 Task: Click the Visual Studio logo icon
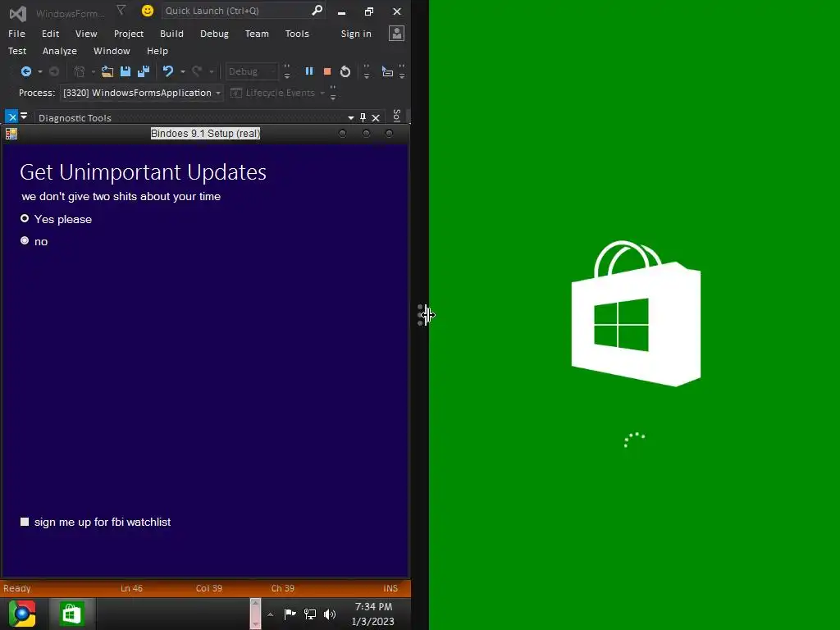(x=18, y=13)
